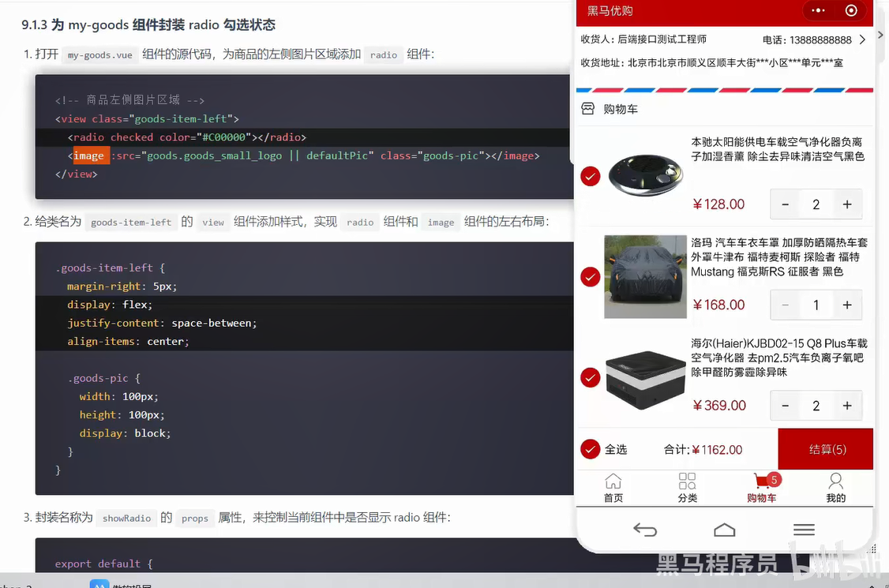889x588 pixels.
Task: Click the radio checked color code line
Action: pos(186,137)
